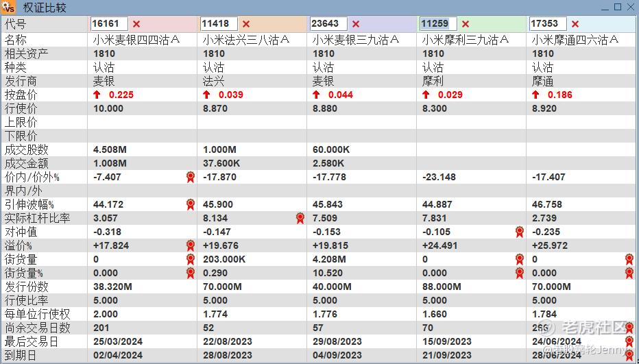
Task: Minimize the 权证比较 window
Action: pyautogui.click(x=606, y=8)
